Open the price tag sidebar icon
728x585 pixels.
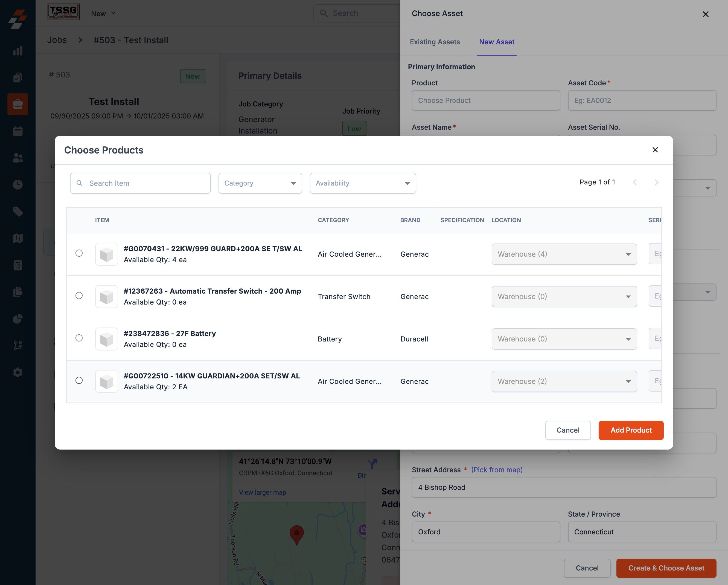click(18, 212)
